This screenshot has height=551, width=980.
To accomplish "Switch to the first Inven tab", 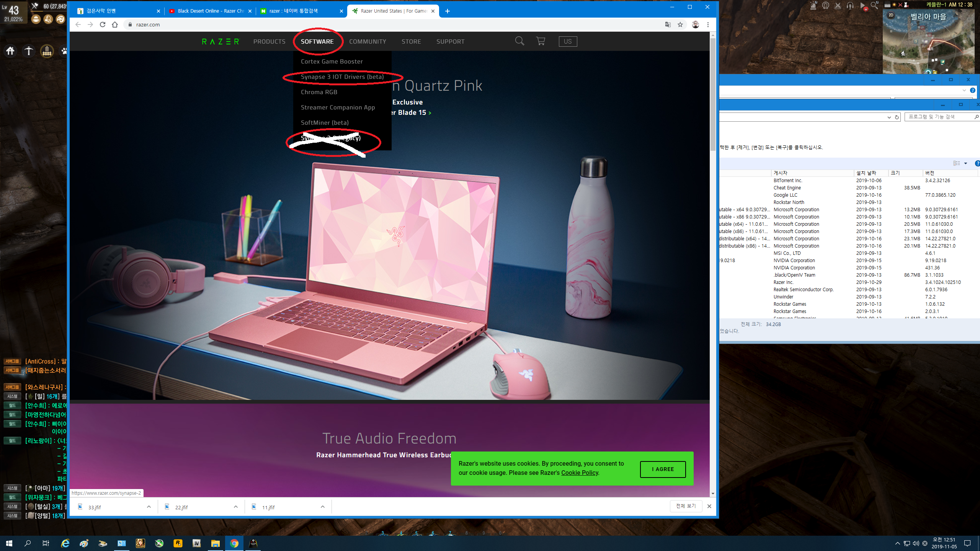I will pyautogui.click(x=118, y=11).
